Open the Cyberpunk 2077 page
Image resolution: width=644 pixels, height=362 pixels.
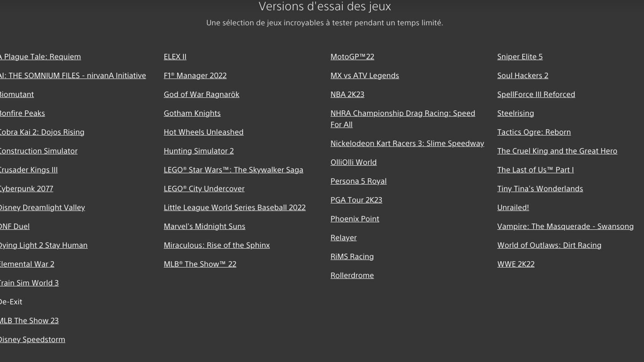(x=26, y=188)
